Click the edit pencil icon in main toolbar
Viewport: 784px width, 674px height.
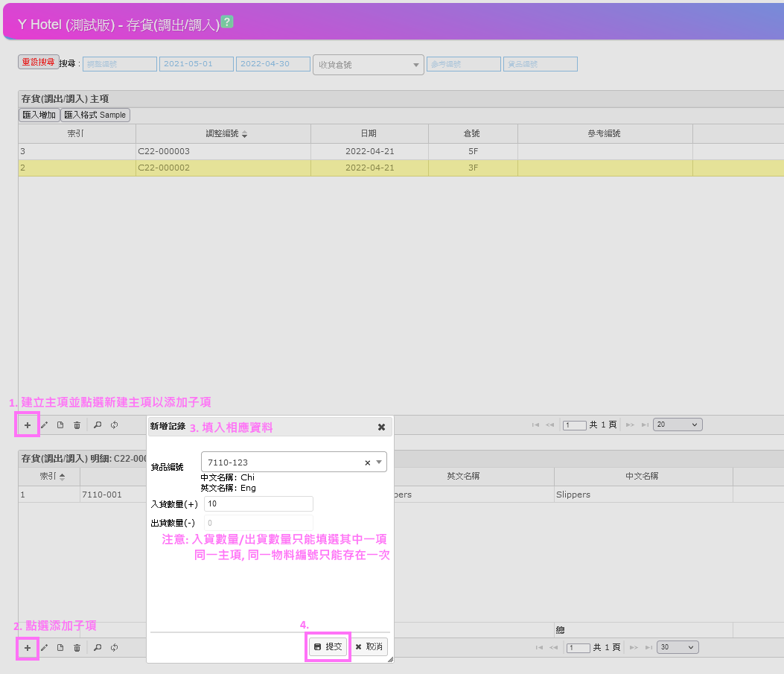(x=44, y=425)
